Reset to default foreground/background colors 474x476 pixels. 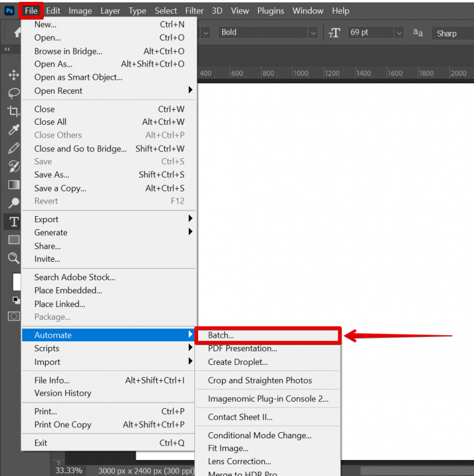(16, 300)
